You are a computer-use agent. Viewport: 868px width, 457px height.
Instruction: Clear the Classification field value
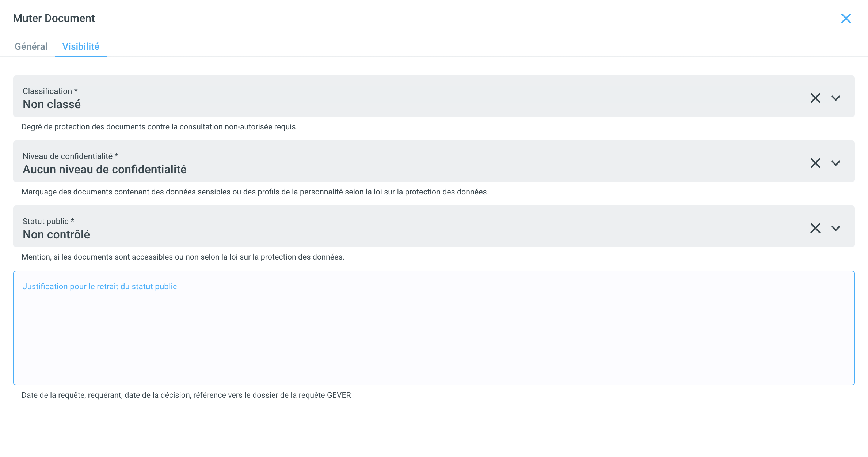coord(815,98)
